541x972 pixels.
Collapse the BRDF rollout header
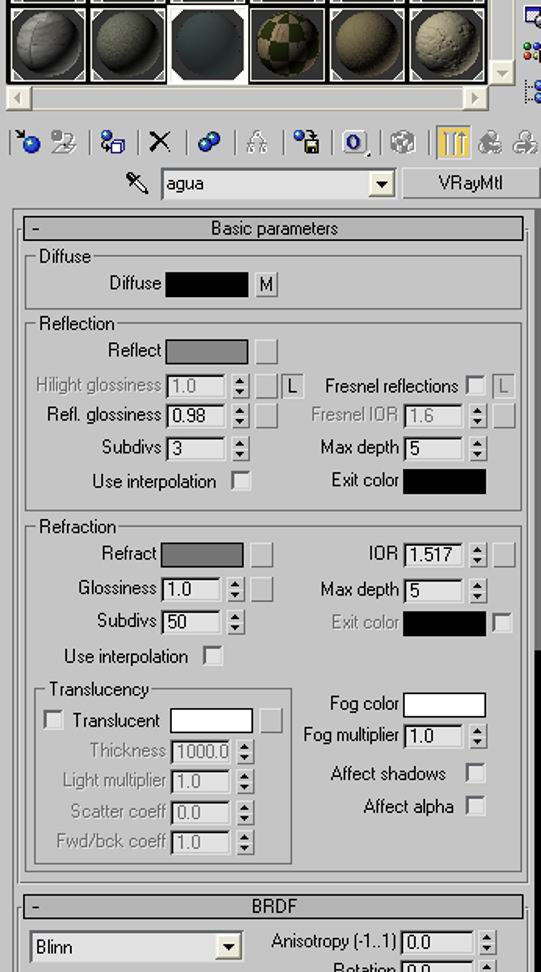point(273,906)
